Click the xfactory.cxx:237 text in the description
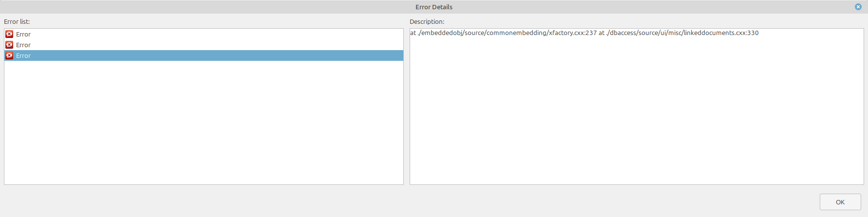Viewport: 868px width, 217px height. (x=572, y=33)
